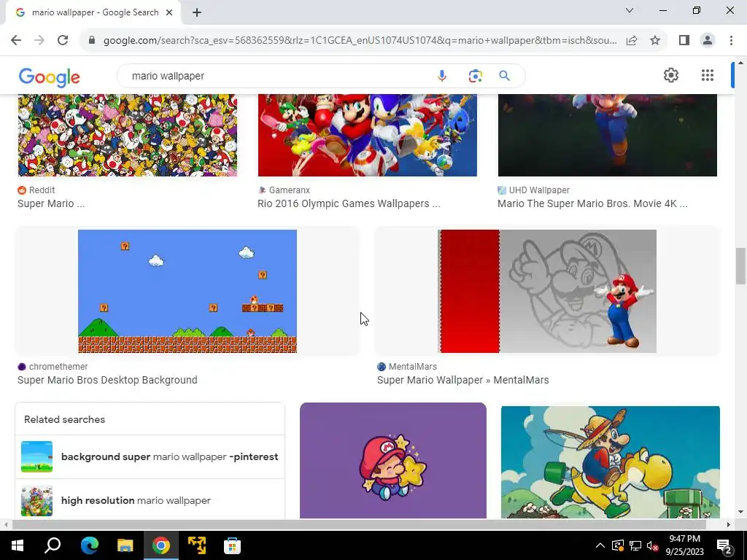Open the browser side panel

click(684, 41)
